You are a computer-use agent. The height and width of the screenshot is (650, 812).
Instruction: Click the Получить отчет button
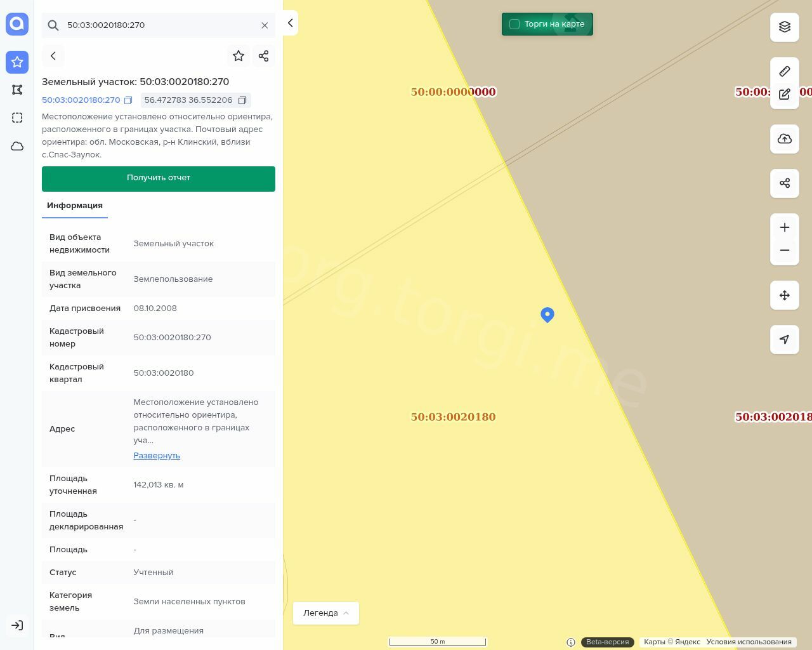pos(159,178)
